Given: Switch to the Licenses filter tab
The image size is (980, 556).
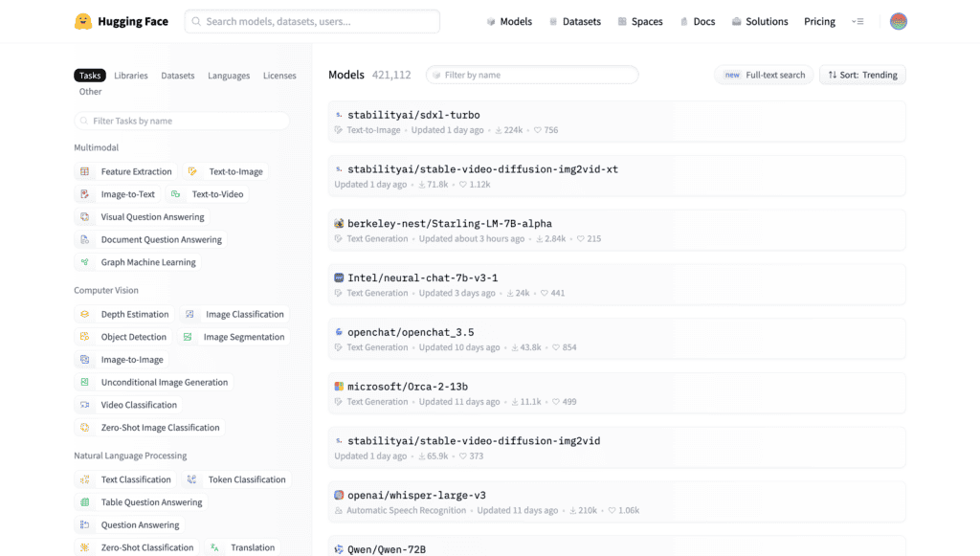Looking at the screenshot, I should click(x=279, y=76).
